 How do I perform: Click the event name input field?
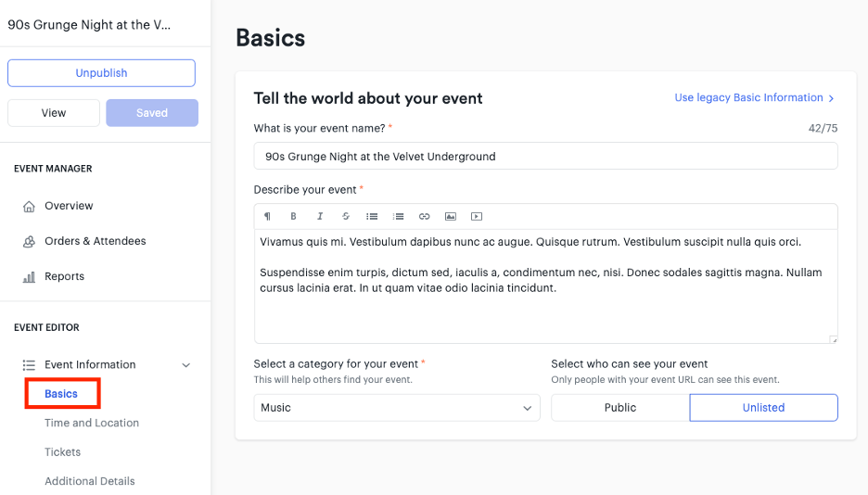tap(545, 157)
